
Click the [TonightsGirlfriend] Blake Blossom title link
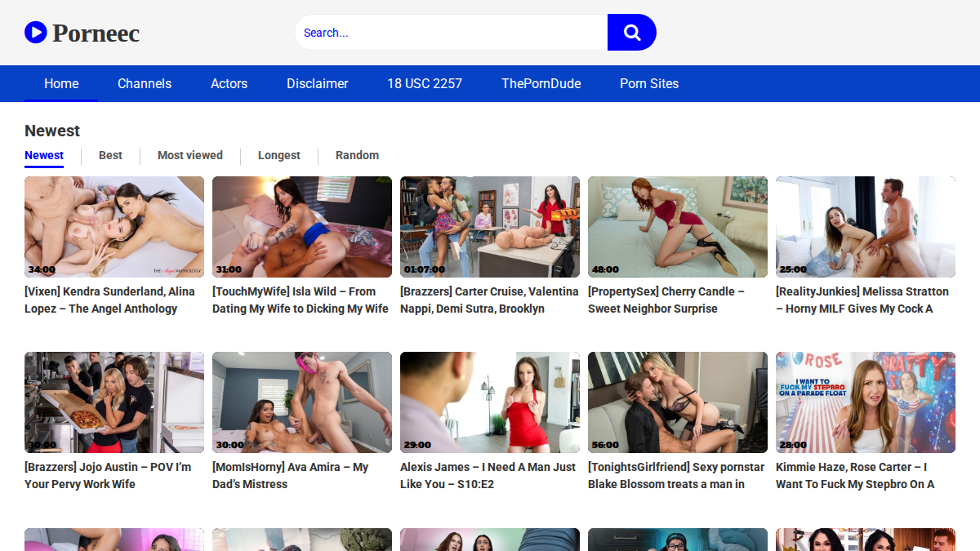click(x=676, y=475)
